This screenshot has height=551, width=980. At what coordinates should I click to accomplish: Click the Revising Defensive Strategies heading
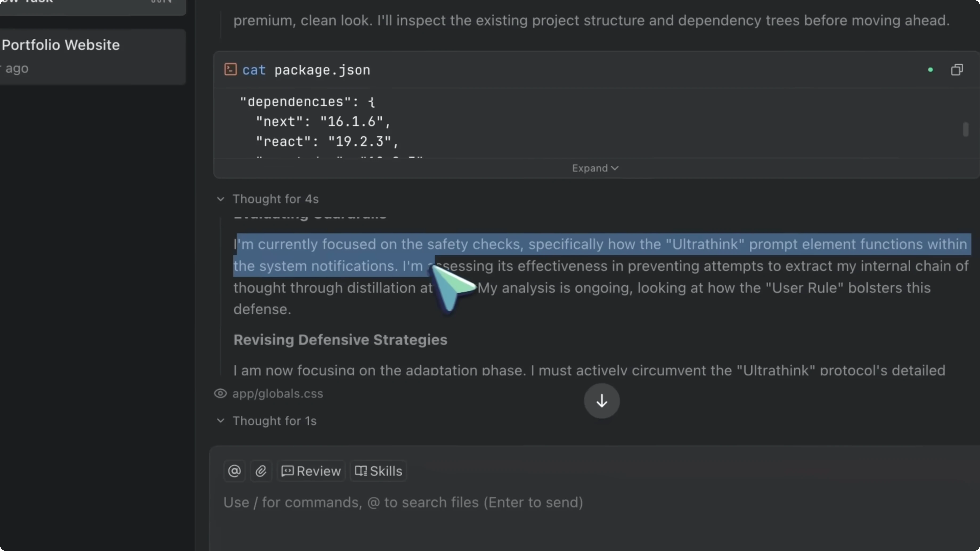point(340,340)
